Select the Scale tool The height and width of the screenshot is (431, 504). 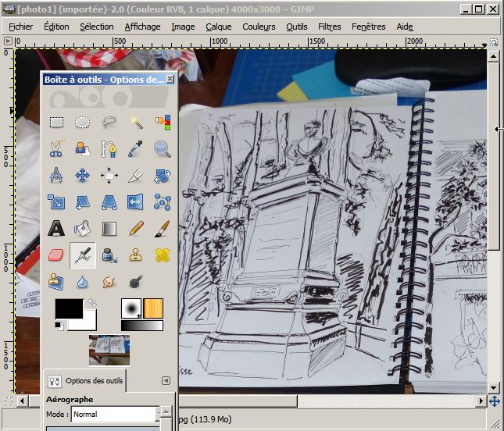(56, 202)
